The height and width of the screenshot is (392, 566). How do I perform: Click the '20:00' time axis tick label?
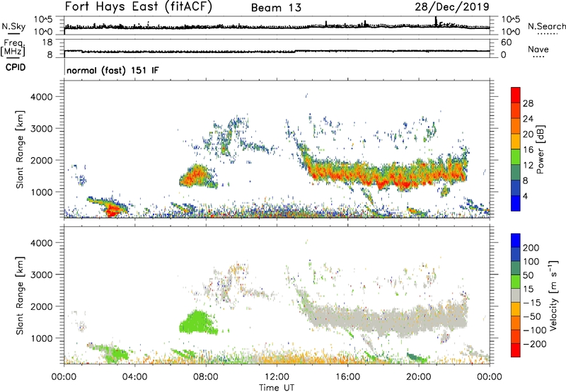[418, 377]
